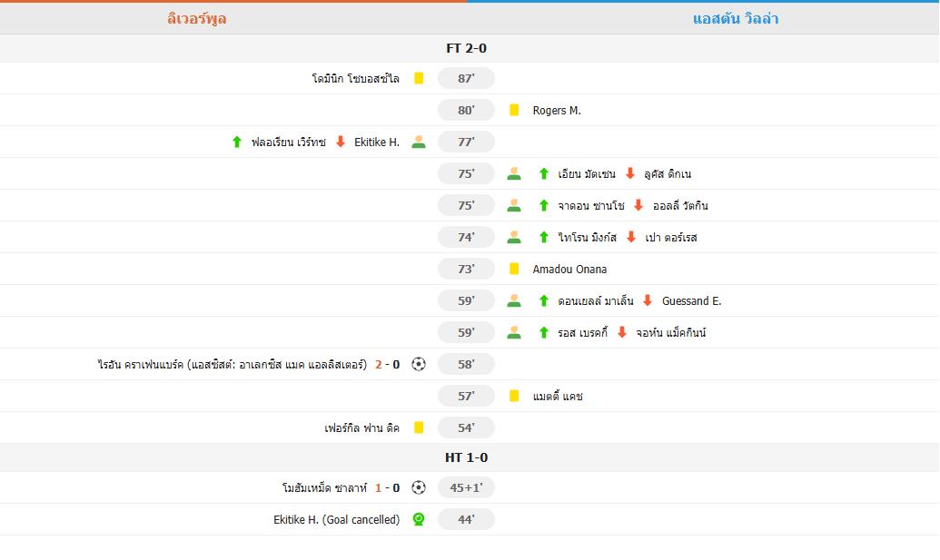This screenshot has width=940, height=560.
Task: Click the green sub-in arrow at 74'
Action: 544,237
